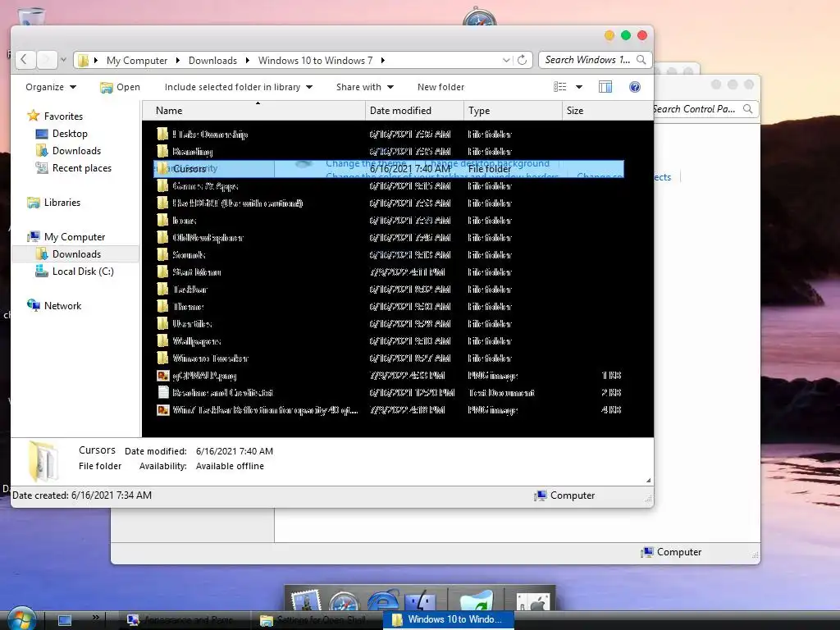The height and width of the screenshot is (630, 840).
Task: Show the preview pane
Action: coord(605,87)
